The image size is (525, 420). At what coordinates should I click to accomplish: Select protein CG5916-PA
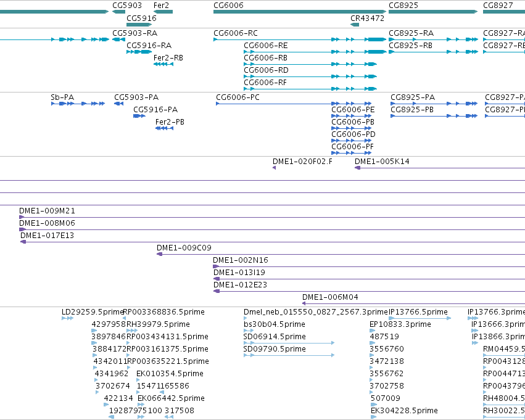[139, 116]
